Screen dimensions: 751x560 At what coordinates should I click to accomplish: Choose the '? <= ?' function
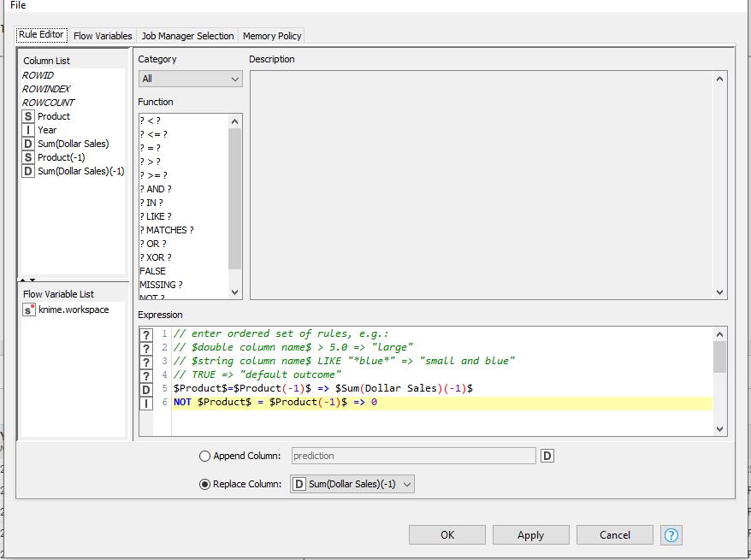(154, 134)
